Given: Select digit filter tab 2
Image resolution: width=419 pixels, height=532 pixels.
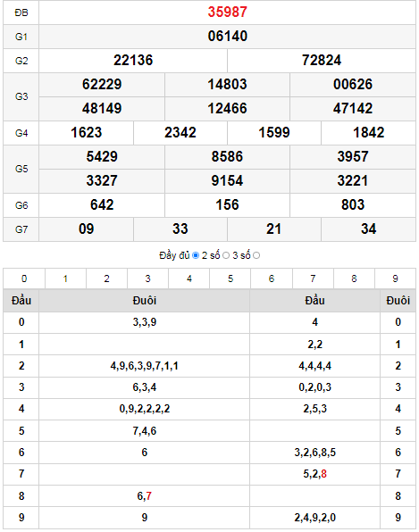Looking at the screenshot, I should (106, 278).
